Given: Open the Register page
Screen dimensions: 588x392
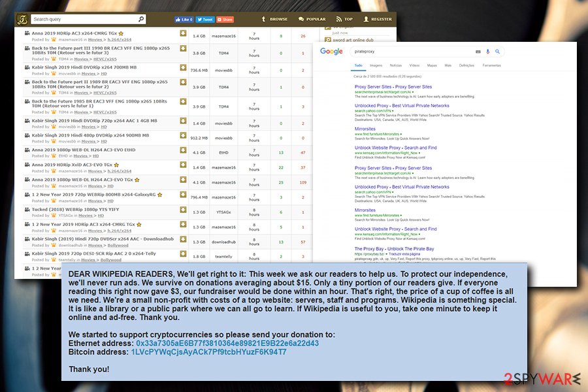Looking at the screenshot, I should (x=378, y=19).
